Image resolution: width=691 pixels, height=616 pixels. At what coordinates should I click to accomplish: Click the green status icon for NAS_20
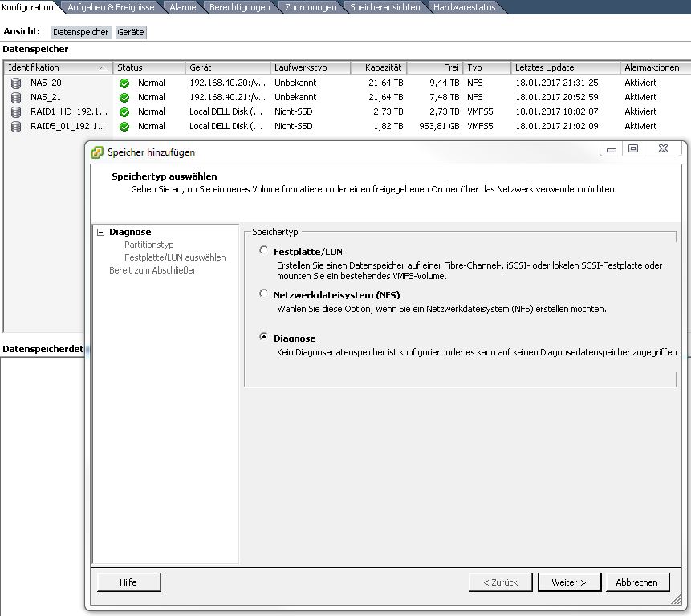(x=124, y=83)
